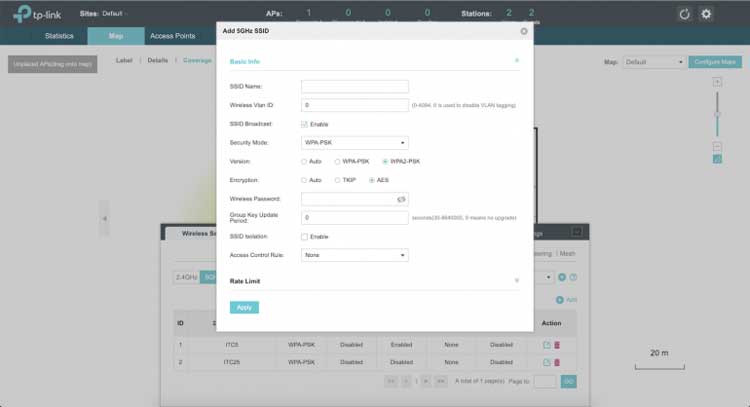Click the map zoom-in plus icon
Image resolution: width=750 pixels, height=407 pixels.
(717, 82)
